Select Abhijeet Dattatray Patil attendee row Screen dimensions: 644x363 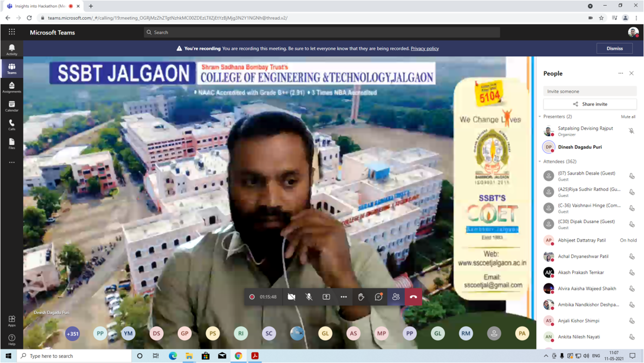coord(590,240)
